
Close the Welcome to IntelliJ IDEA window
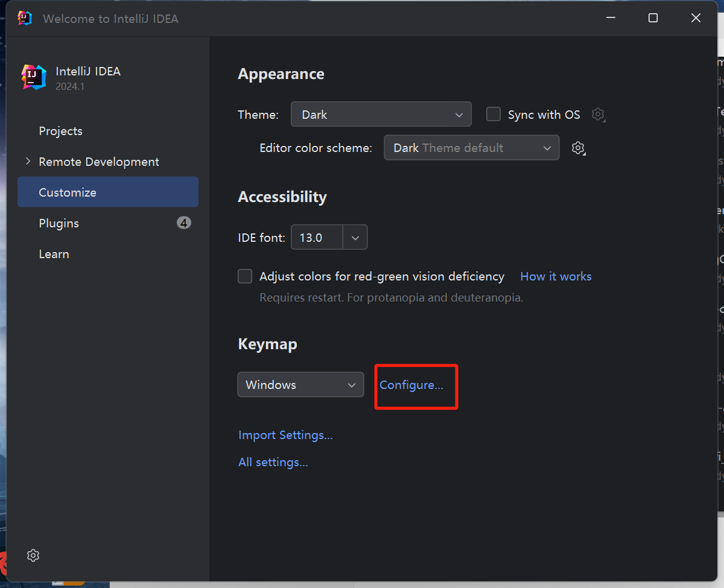tap(696, 18)
